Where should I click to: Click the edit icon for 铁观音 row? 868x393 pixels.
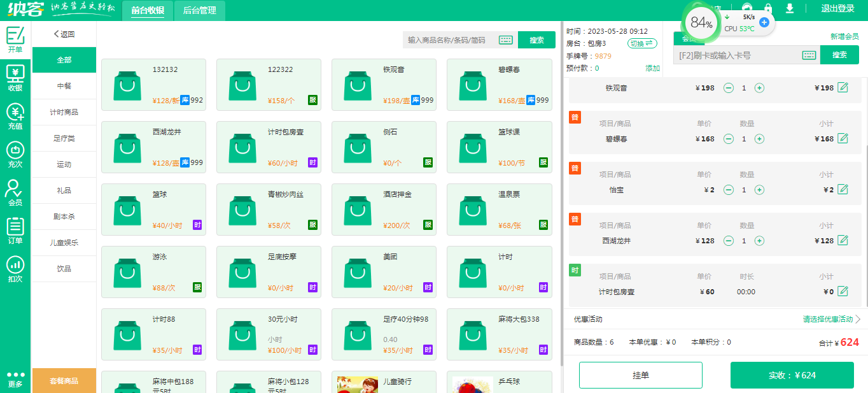coord(843,88)
